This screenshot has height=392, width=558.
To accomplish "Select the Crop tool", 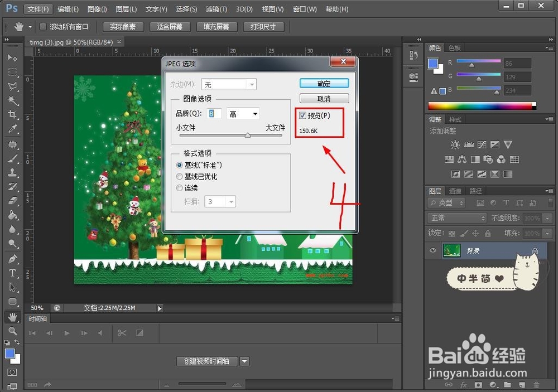I will coord(12,114).
